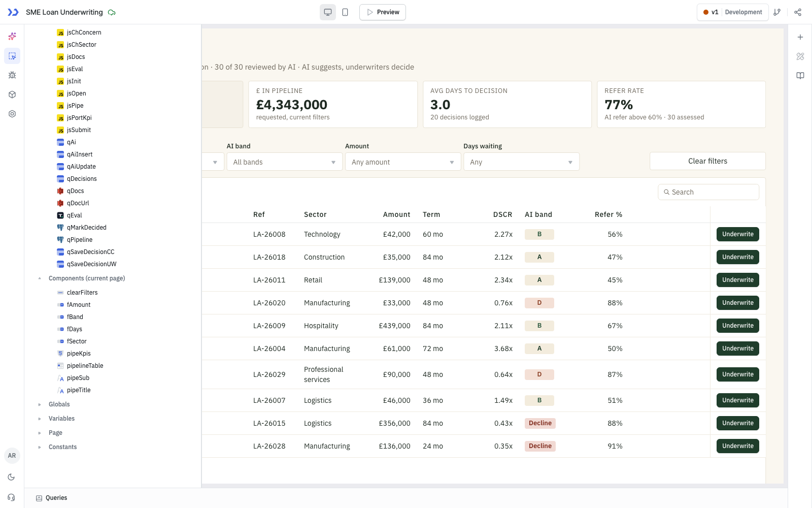Click the cloud sync status icon
812x508 pixels.
click(112, 12)
